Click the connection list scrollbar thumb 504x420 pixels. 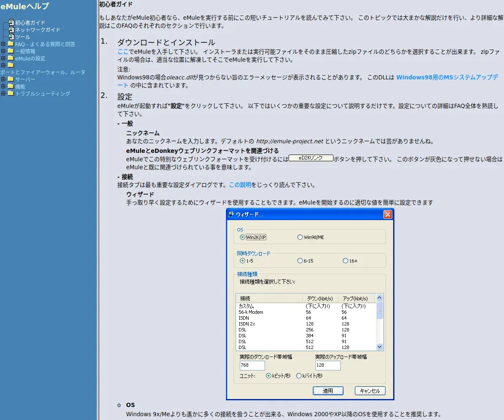380,310
